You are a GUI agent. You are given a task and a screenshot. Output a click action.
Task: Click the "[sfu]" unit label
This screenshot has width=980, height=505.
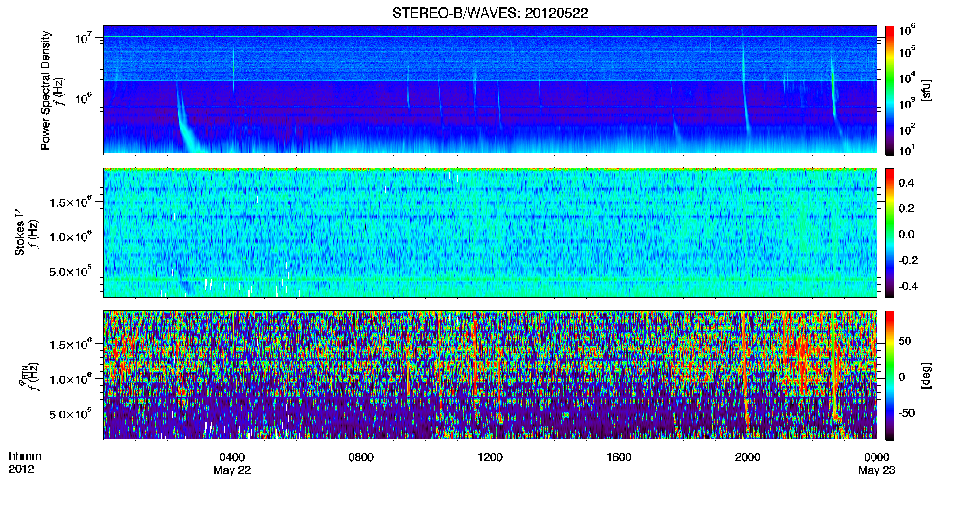(x=926, y=90)
